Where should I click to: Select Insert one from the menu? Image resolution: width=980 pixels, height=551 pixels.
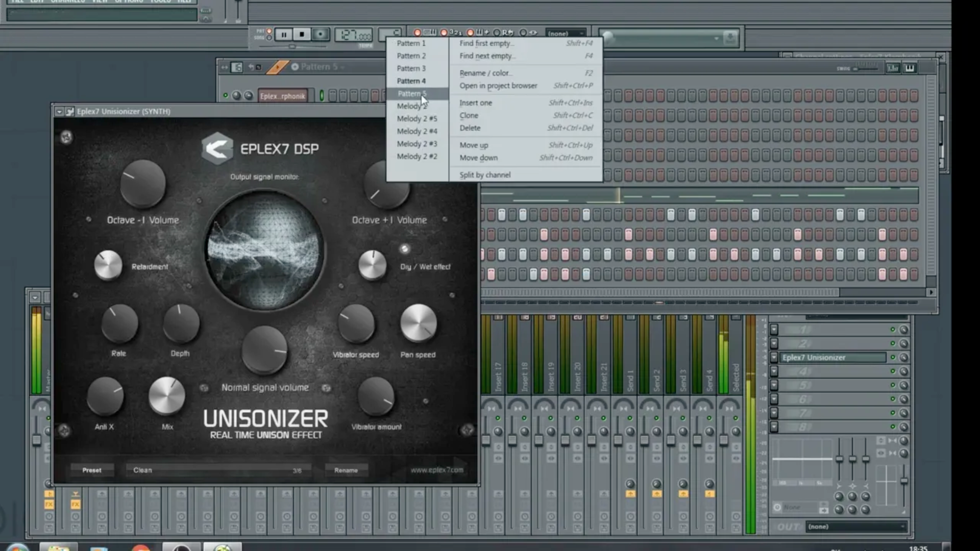[526, 103]
